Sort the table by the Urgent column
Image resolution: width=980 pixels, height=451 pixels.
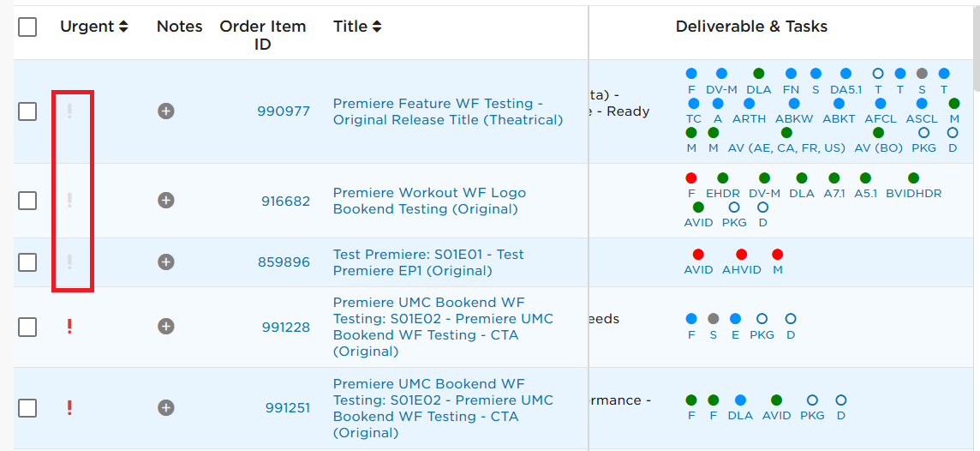point(94,27)
